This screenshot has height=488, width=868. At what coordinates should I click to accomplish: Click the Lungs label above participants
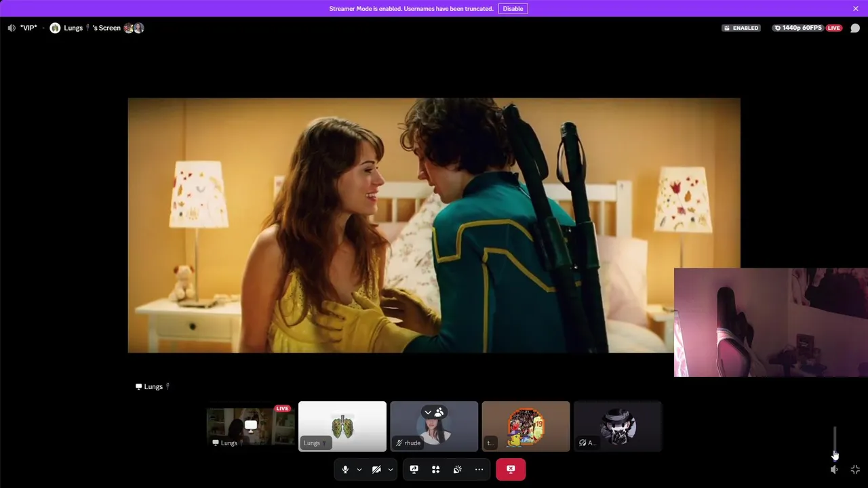tap(153, 386)
